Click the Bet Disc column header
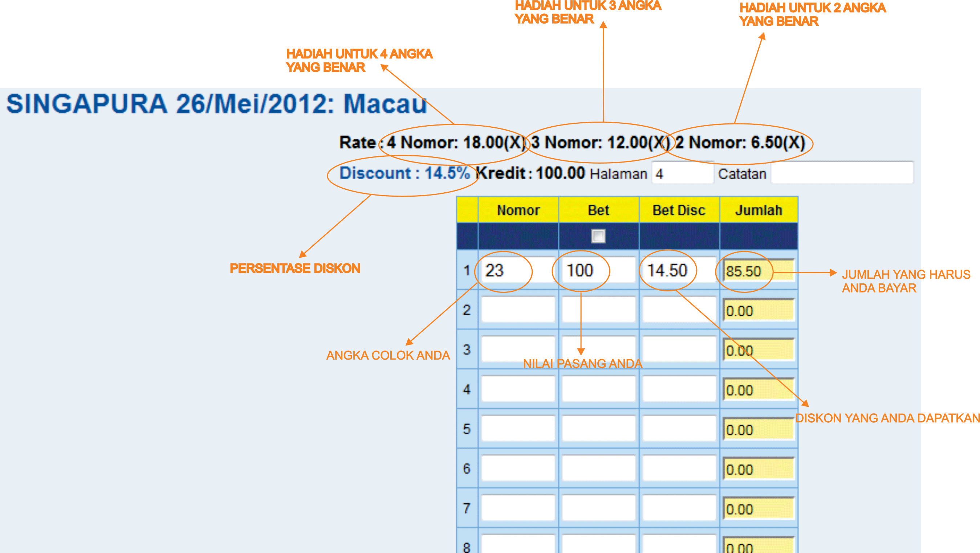Image resolution: width=980 pixels, height=553 pixels. 679,210
